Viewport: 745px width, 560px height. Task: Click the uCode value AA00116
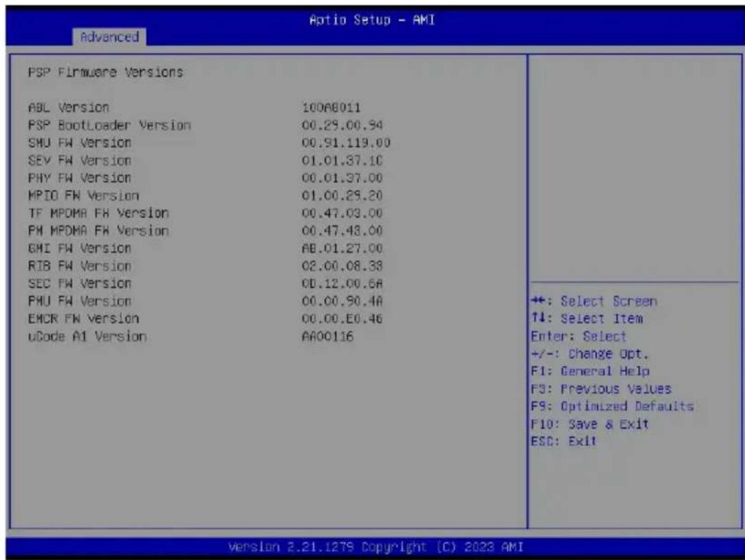point(328,337)
